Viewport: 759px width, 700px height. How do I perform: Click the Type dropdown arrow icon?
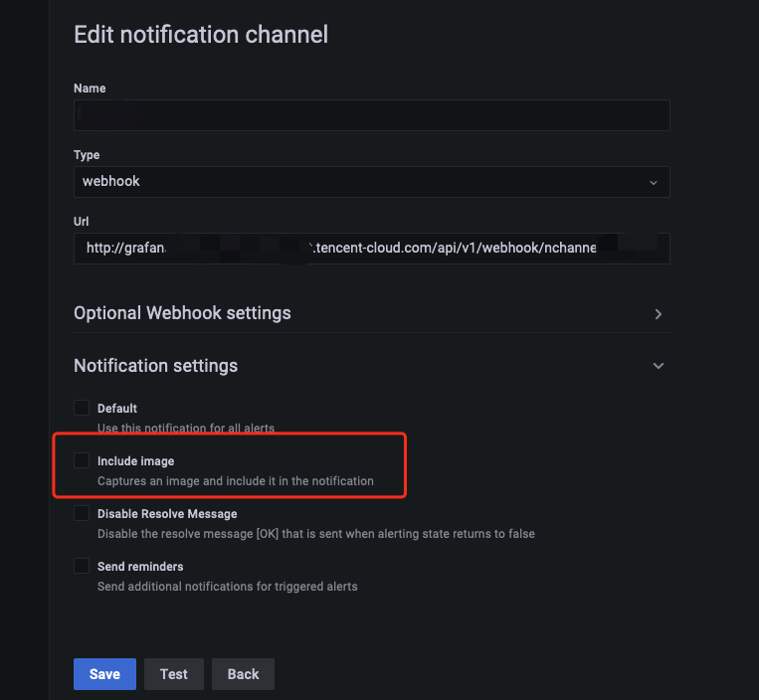(x=653, y=183)
